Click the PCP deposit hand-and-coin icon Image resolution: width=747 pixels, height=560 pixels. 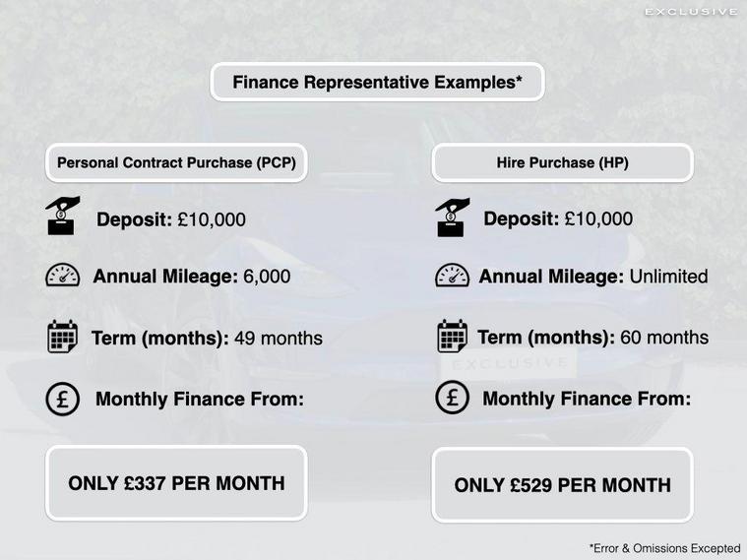click(x=62, y=216)
